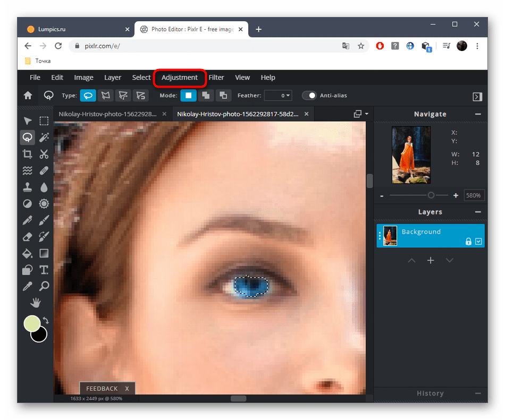This screenshot has width=505, height=420.
Task: Open the Adjustment menu
Action: tap(180, 78)
